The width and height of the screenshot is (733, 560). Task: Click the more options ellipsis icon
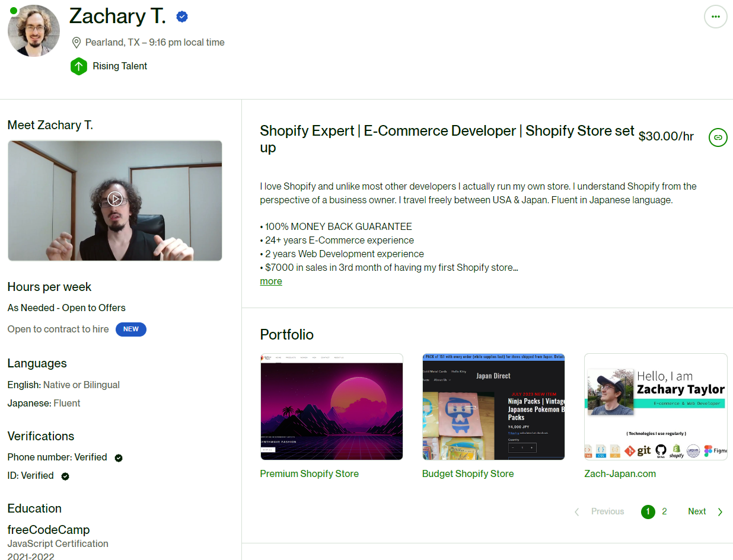[x=715, y=17]
